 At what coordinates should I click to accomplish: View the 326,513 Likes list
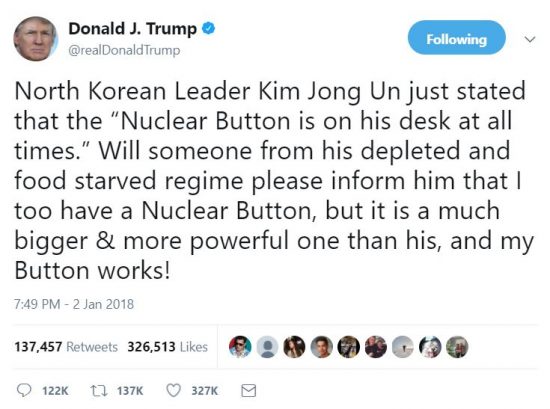pos(168,347)
